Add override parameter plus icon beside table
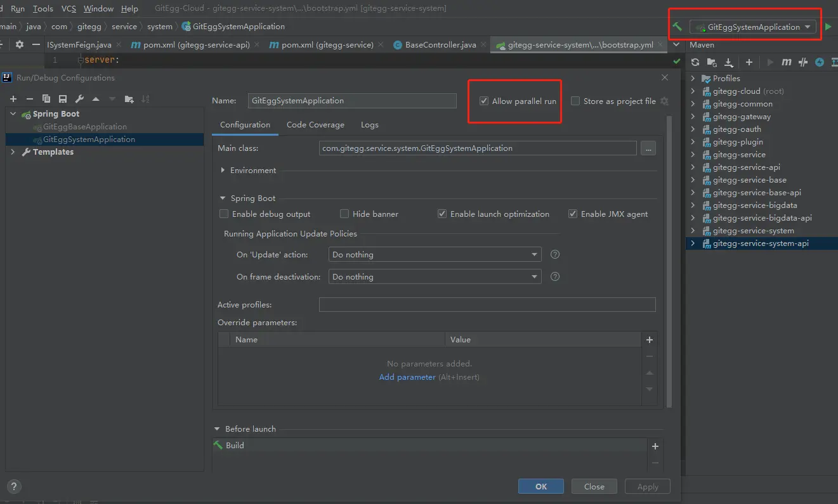Image resolution: width=838 pixels, height=504 pixels. click(650, 340)
